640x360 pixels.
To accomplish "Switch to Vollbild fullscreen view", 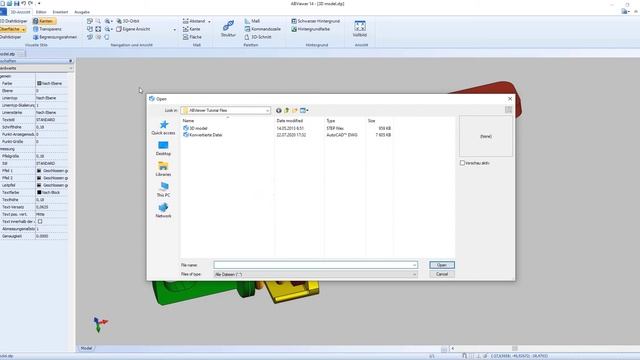I will point(360,28).
